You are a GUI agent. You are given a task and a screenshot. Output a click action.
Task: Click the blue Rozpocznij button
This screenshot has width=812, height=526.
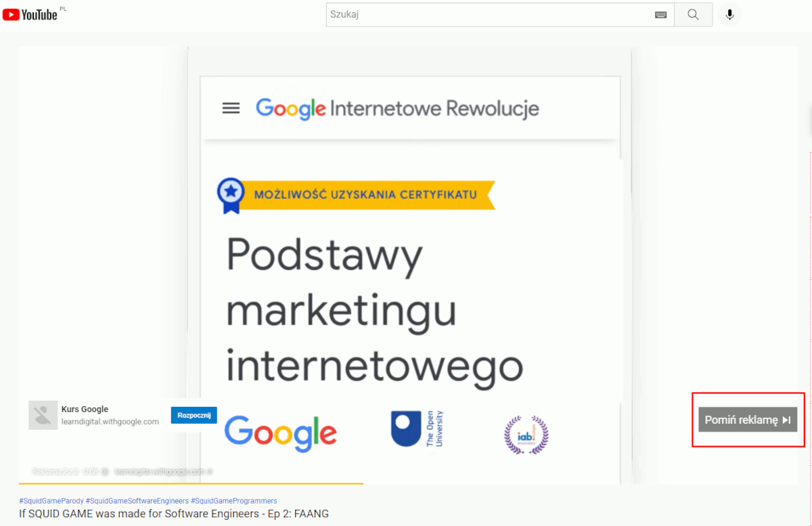click(194, 415)
